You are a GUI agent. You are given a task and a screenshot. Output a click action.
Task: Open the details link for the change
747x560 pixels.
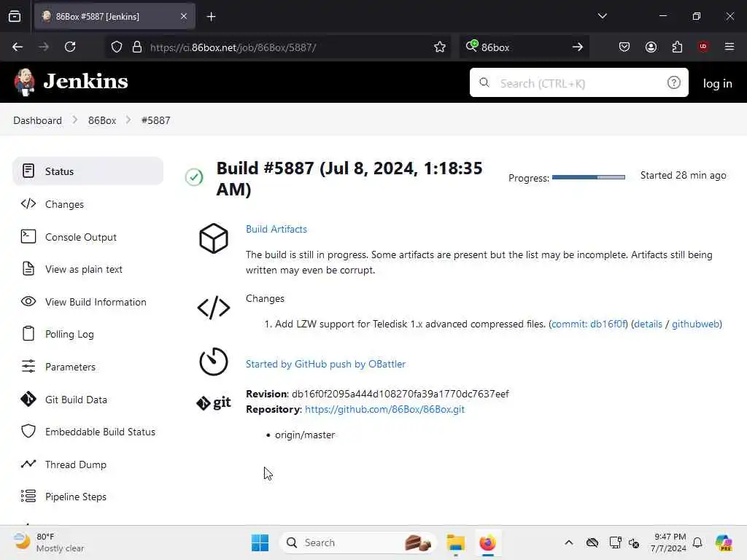648,324
